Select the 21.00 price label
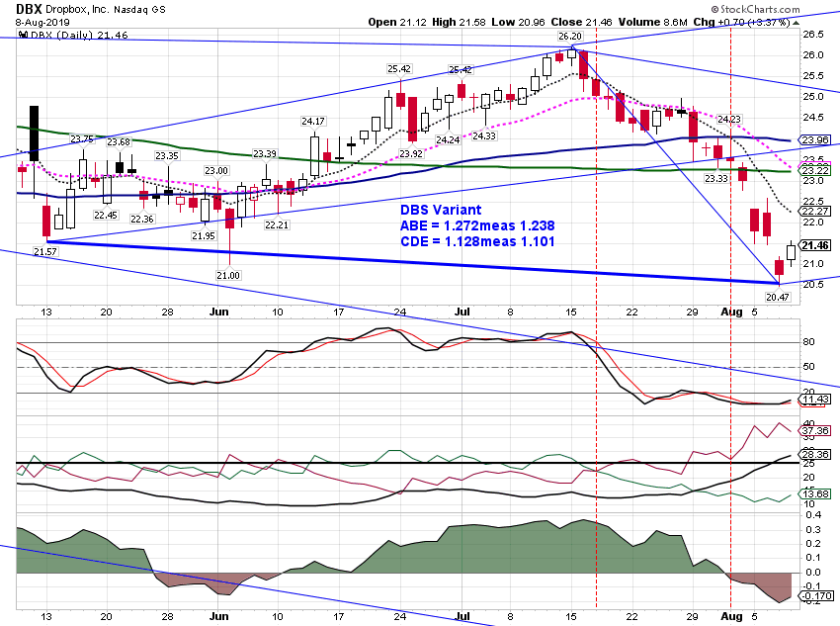The height and width of the screenshot is (626, 840). [x=228, y=275]
